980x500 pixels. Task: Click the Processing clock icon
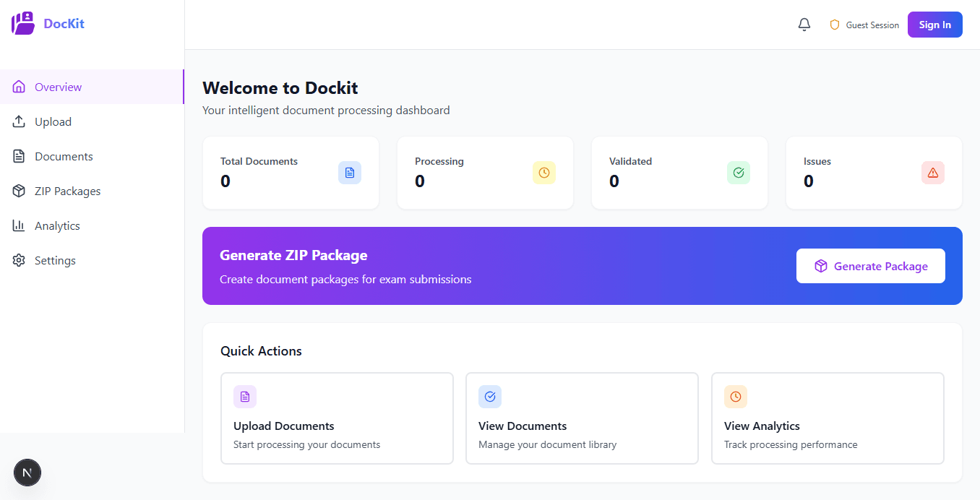click(x=544, y=173)
